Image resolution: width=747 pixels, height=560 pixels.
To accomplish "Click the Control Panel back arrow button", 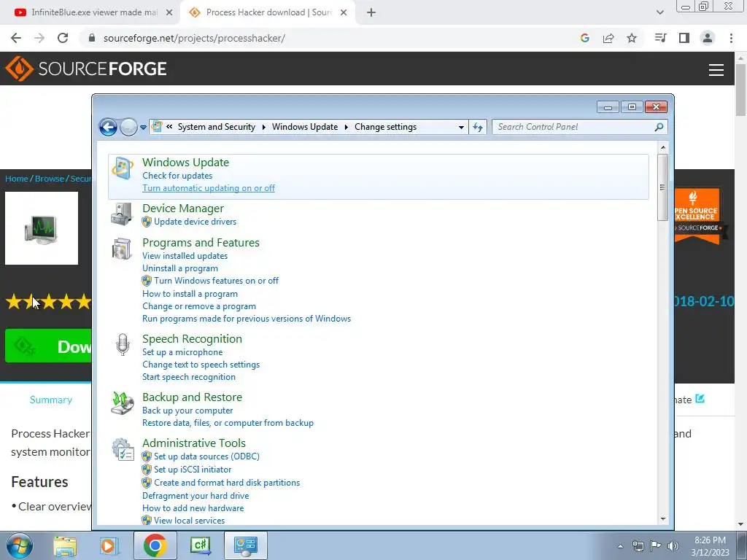I will coord(108,127).
